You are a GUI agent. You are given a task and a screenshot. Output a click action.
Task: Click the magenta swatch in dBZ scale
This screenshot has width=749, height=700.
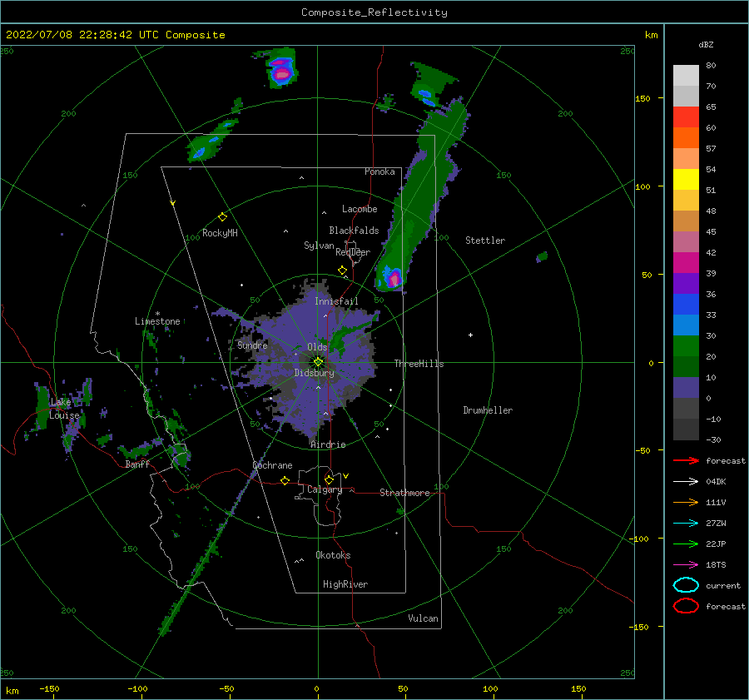[686, 262]
